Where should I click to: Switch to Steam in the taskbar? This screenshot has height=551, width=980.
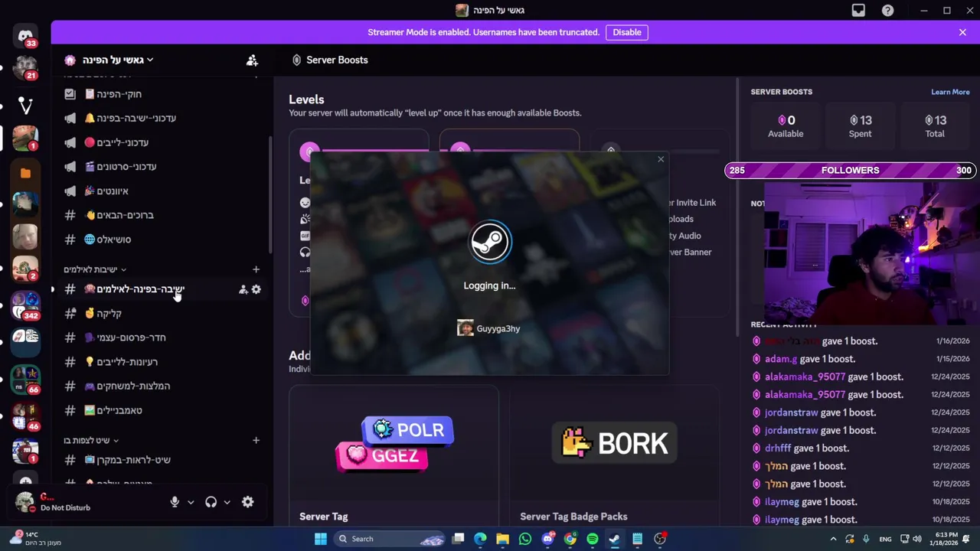pos(615,539)
